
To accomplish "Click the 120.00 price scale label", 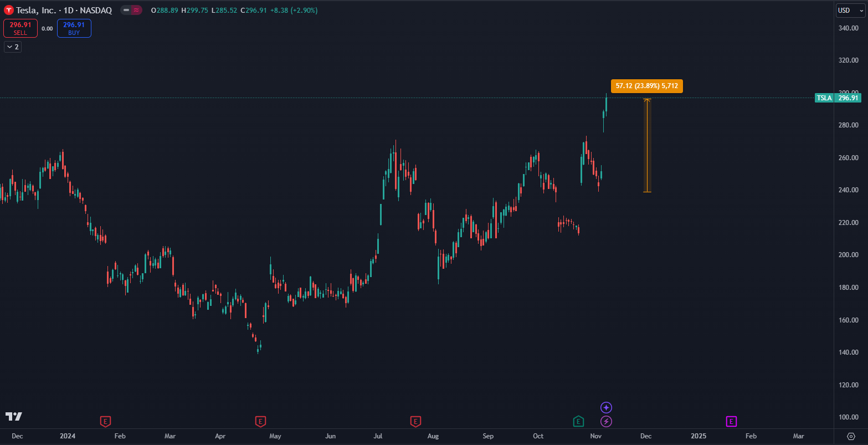I will [848, 385].
